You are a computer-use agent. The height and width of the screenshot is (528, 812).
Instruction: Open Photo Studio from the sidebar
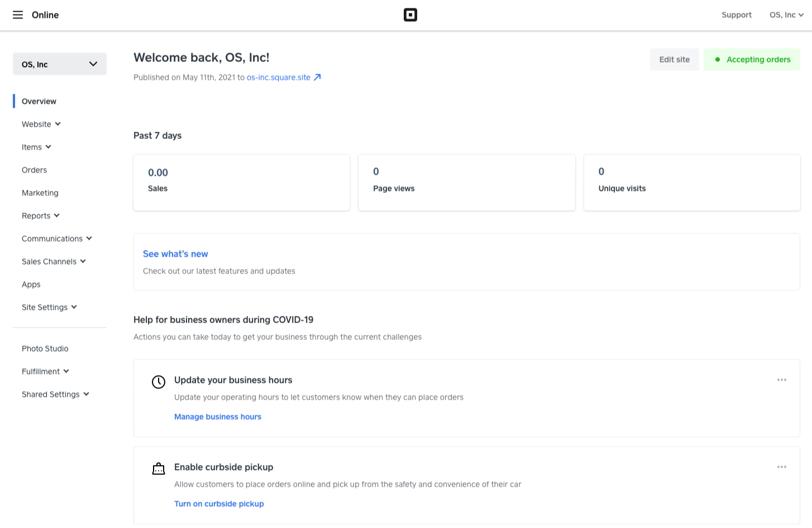[x=45, y=349]
